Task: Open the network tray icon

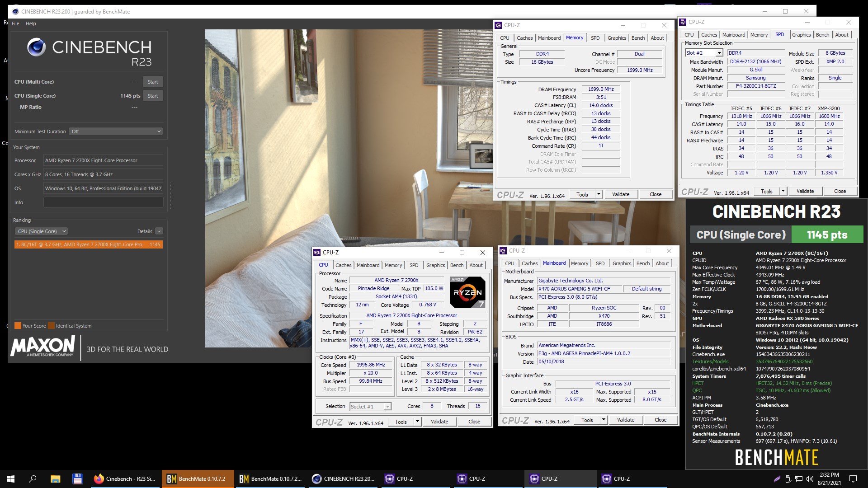Action: click(799, 479)
